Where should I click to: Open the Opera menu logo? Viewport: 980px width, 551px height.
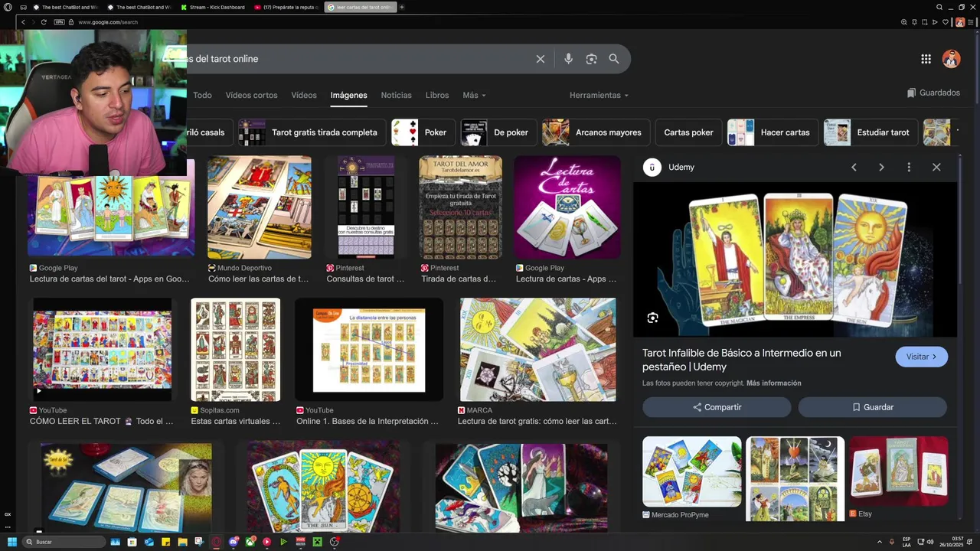(8, 7)
